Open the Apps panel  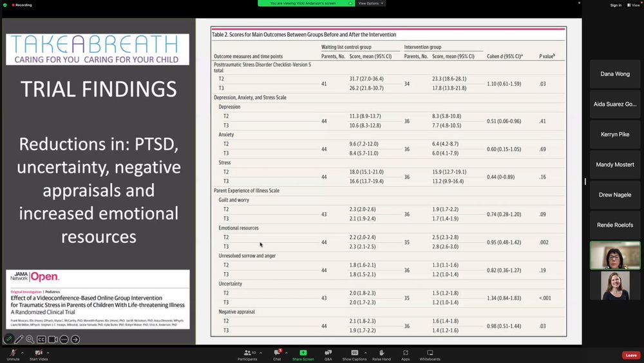coord(405,355)
